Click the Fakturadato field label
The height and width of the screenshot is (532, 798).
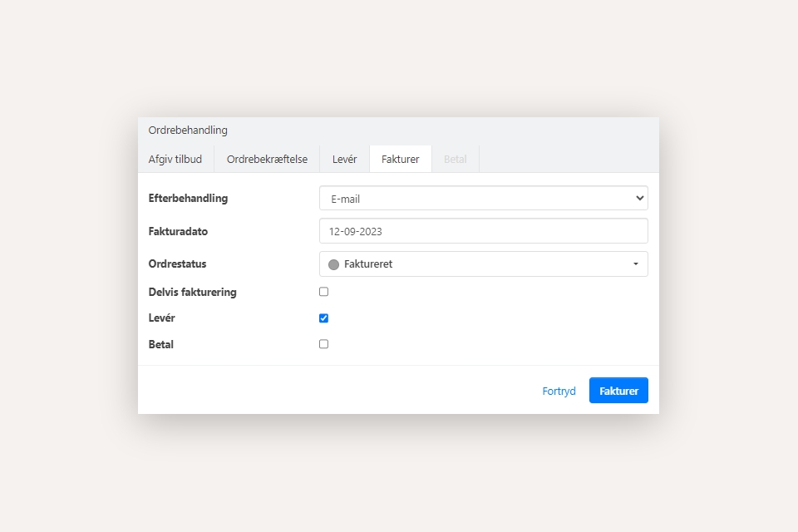184,231
